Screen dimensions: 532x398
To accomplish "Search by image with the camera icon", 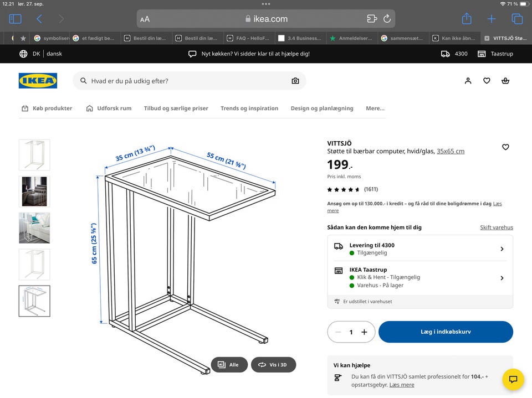I will point(295,81).
